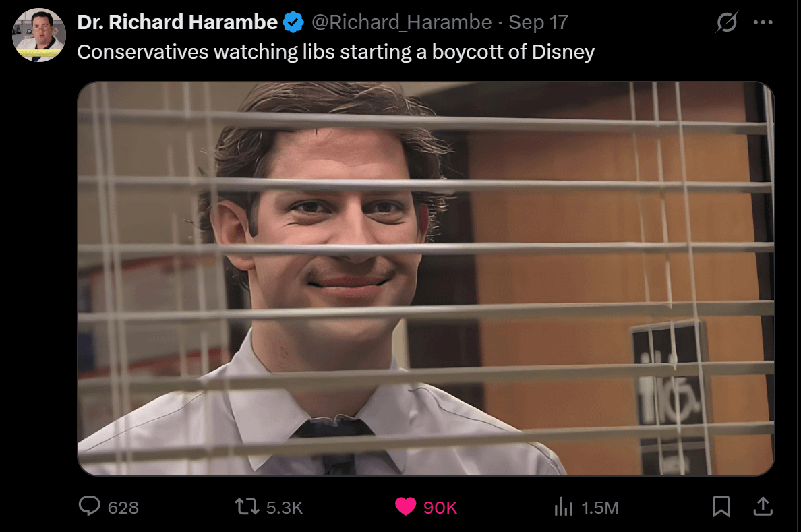Click the Grok slashed-circle icon
The width and height of the screenshot is (801, 532).
726,22
